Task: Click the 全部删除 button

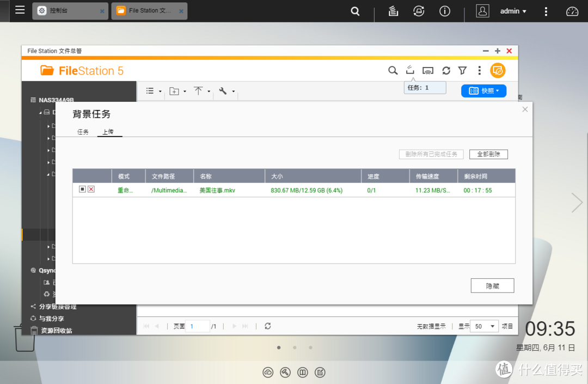Action: pyautogui.click(x=488, y=154)
